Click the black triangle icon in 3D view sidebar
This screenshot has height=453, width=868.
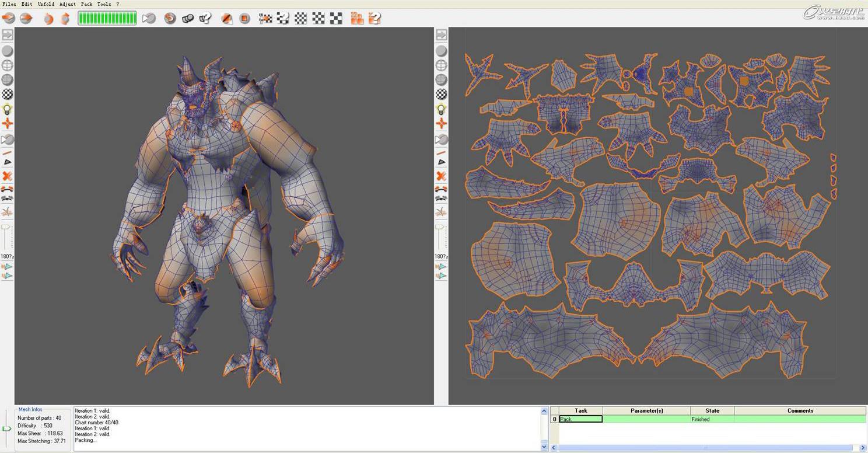point(8,162)
